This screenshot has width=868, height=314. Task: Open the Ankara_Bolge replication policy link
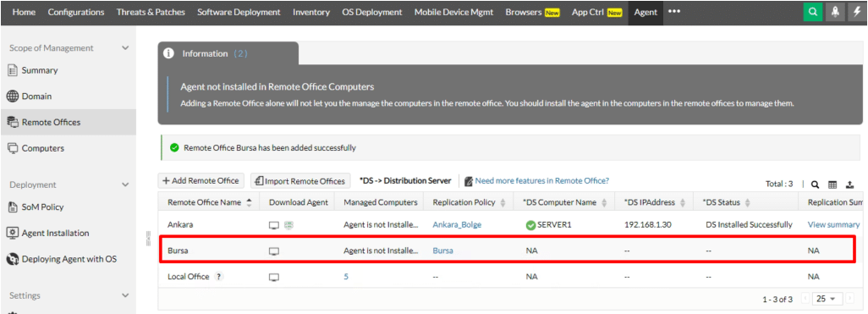(x=457, y=225)
